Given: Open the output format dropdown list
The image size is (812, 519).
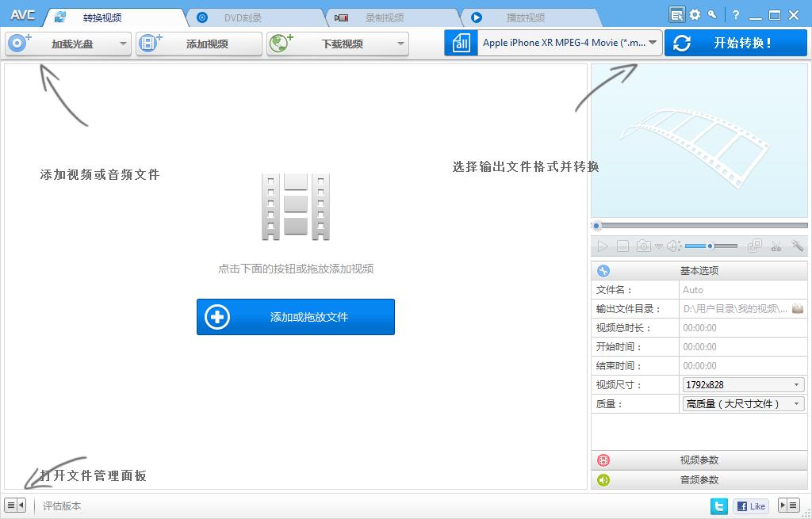Looking at the screenshot, I should [x=654, y=44].
